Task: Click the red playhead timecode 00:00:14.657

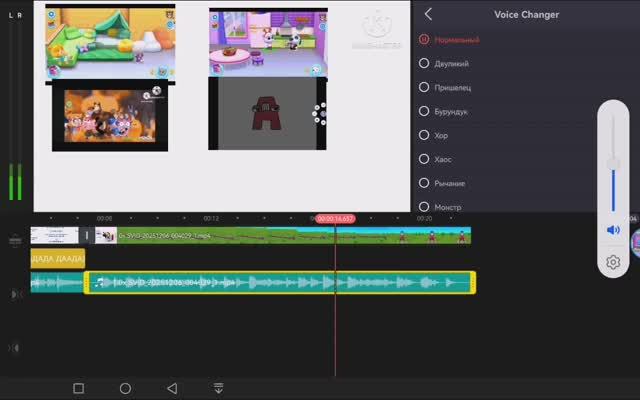Action: click(x=335, y=219)
